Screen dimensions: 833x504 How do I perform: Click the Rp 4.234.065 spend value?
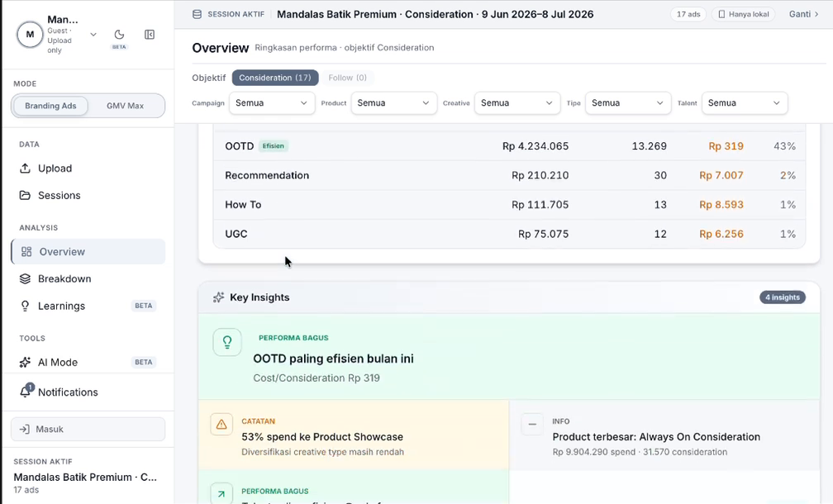535,146
